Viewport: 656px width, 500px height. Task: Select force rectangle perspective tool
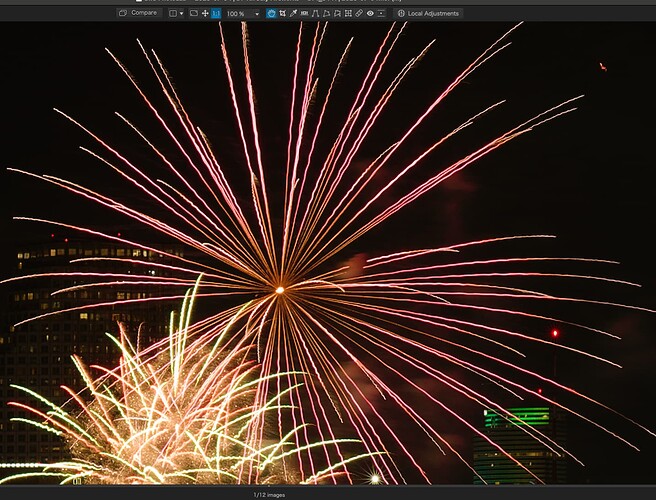tap(326, 13)
